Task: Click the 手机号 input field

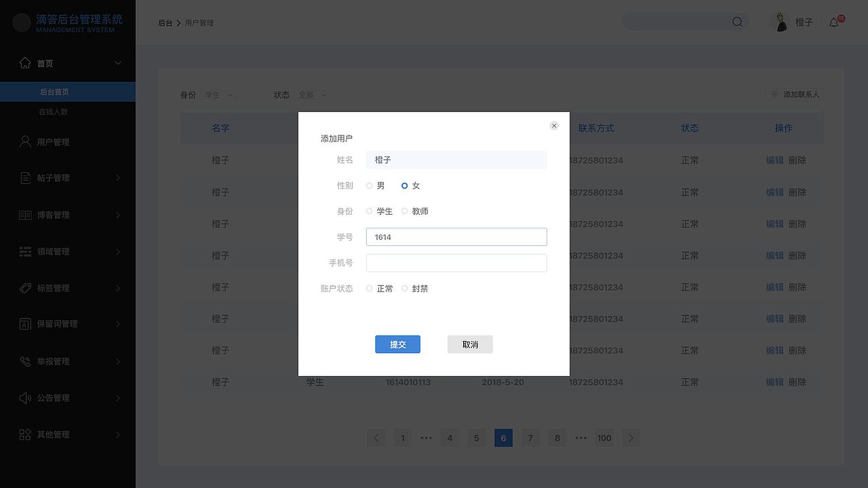Action: pos(456,262)
